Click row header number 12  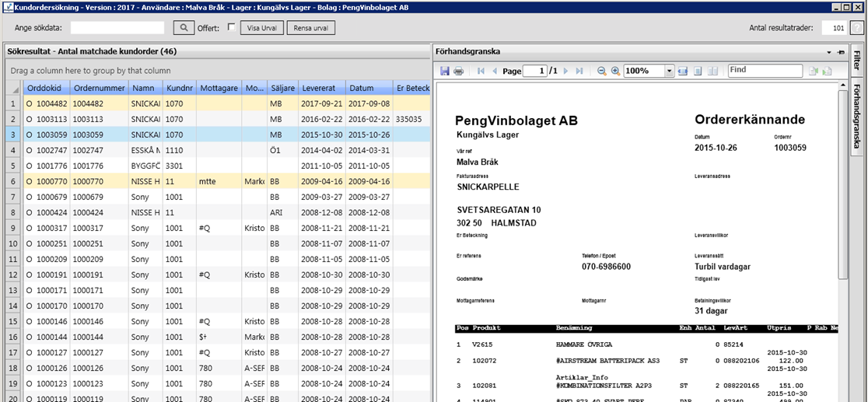click(14, 274)
